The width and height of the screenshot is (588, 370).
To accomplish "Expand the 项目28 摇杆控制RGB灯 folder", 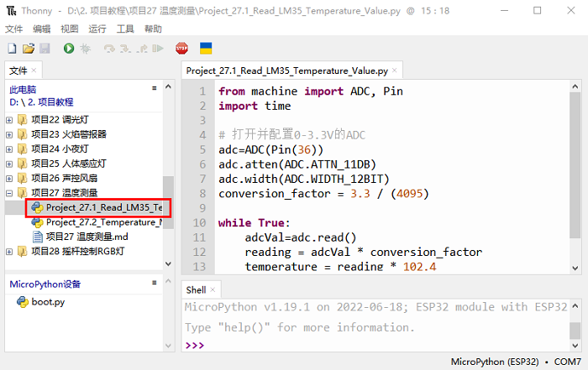I will pos(9,252).
